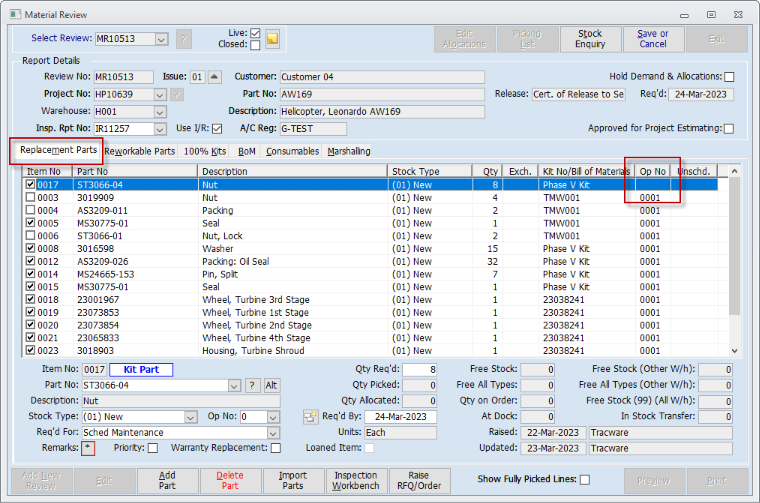Click the Req'd By date field
Screen dimensions: 760x503
[x=400, y=417]
